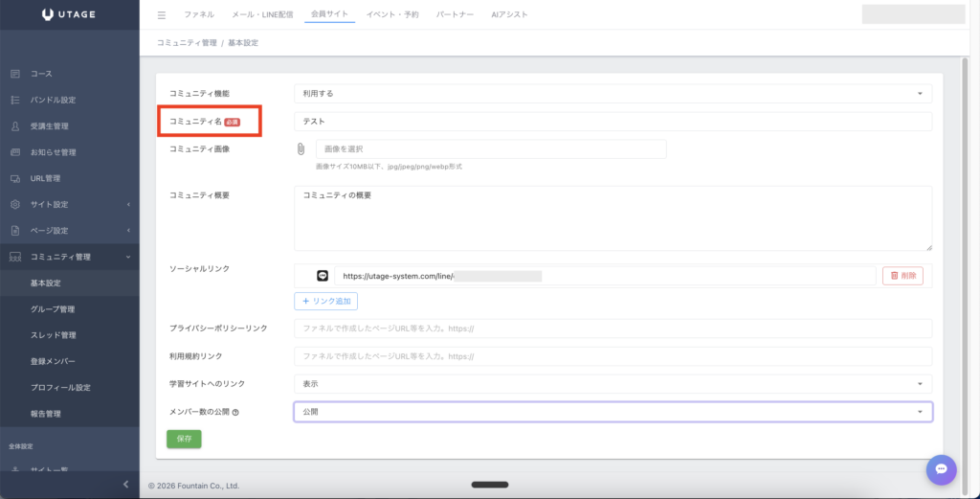Click the 受講生管理 person icon

(15, 126)
